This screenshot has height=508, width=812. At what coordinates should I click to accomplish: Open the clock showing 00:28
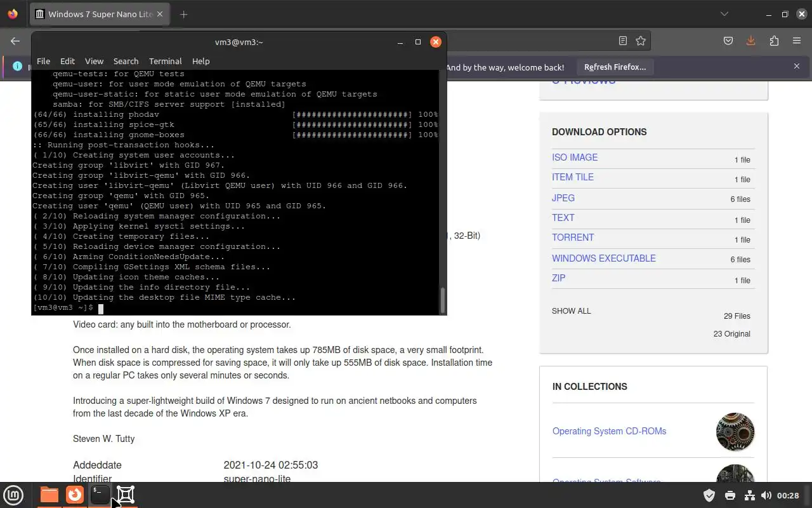tap(788, 495)
